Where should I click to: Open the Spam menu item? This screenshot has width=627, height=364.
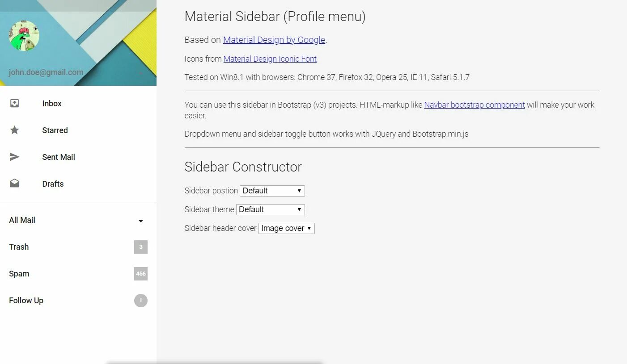click(78, 274)
